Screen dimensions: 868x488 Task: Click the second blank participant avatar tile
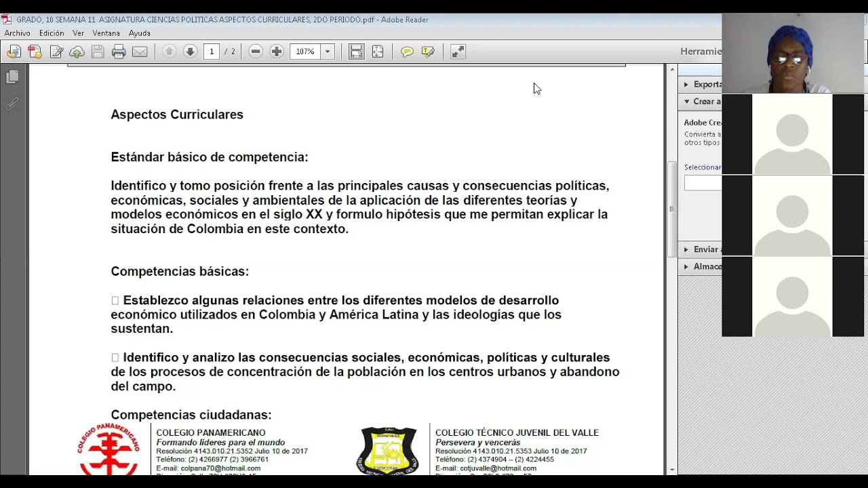(x=793, y=216)
